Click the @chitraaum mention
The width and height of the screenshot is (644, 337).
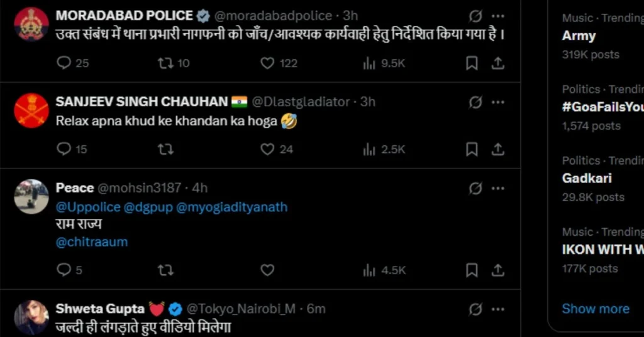92,242
